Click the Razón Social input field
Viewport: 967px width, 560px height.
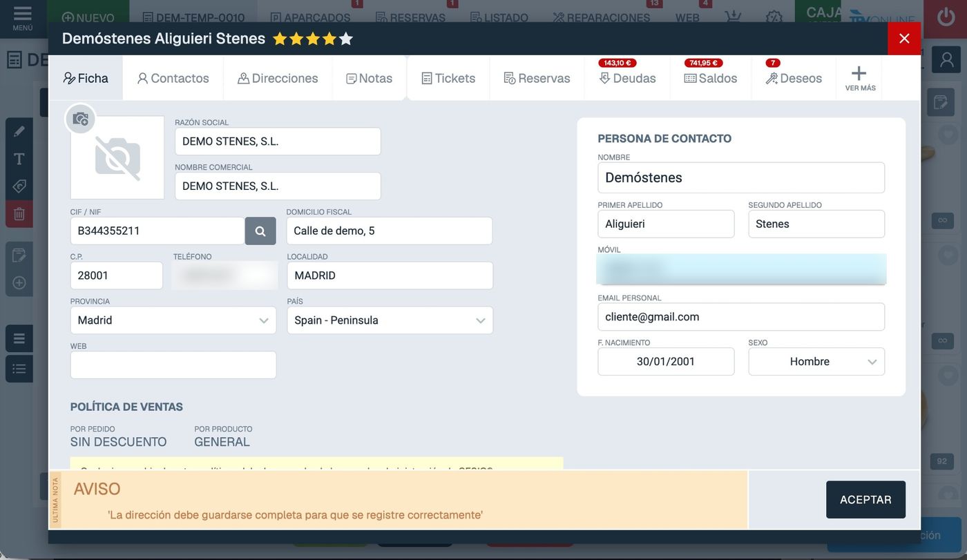(278, 142)
